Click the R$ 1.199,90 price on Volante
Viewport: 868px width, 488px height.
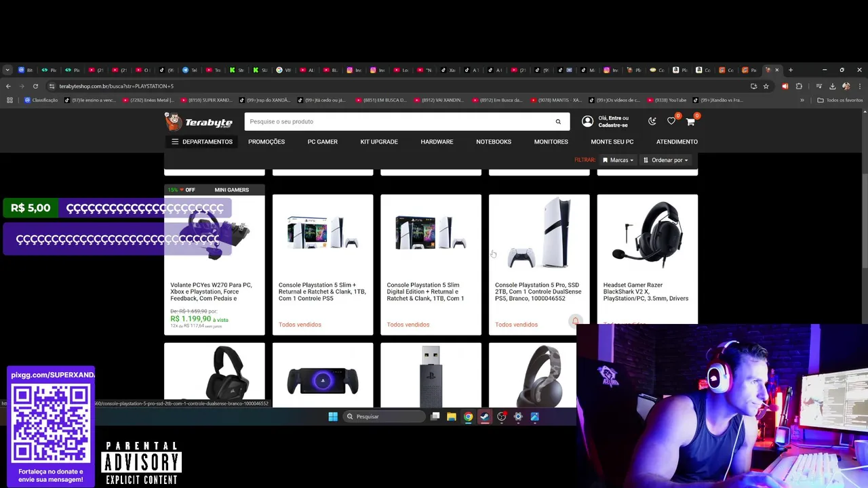click(x=191, y=319)
